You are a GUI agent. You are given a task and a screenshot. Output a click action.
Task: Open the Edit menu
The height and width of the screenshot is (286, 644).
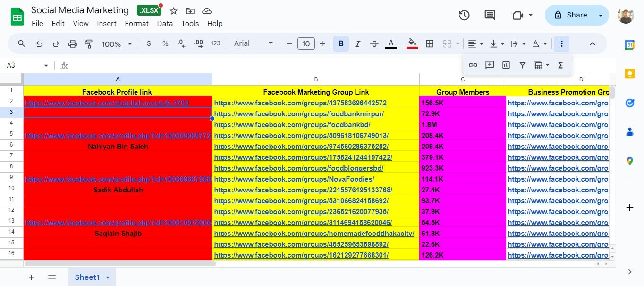58,24
